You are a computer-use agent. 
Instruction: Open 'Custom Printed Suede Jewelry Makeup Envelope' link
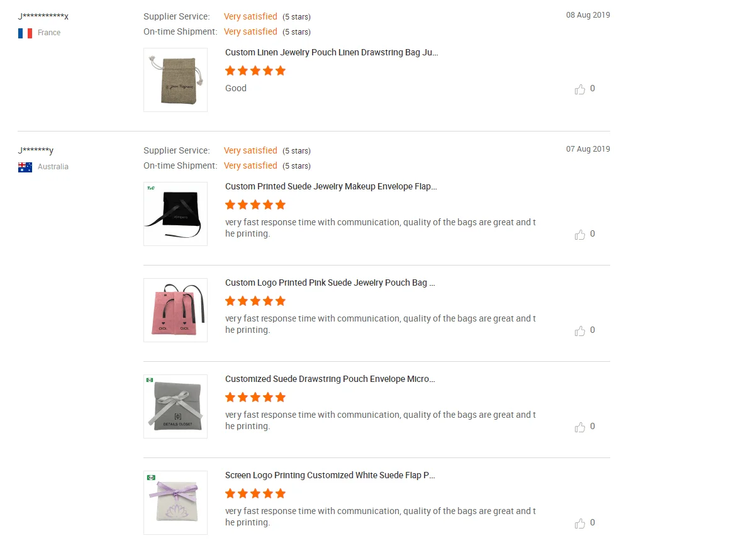[x=331, y=186]
